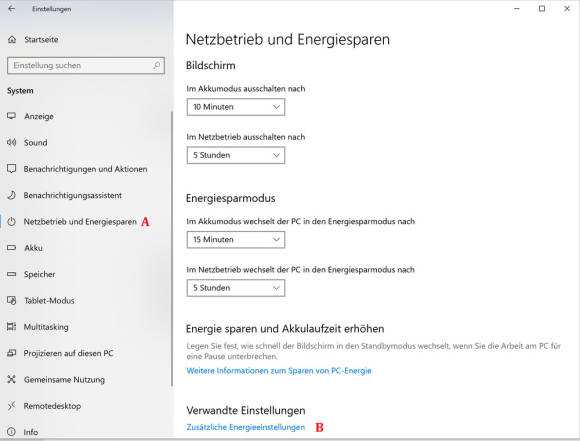This screenshot has height=441, width=580.
Task: Open the Startseite home icon
Action: pyautogui.click(x=12, y=39)
